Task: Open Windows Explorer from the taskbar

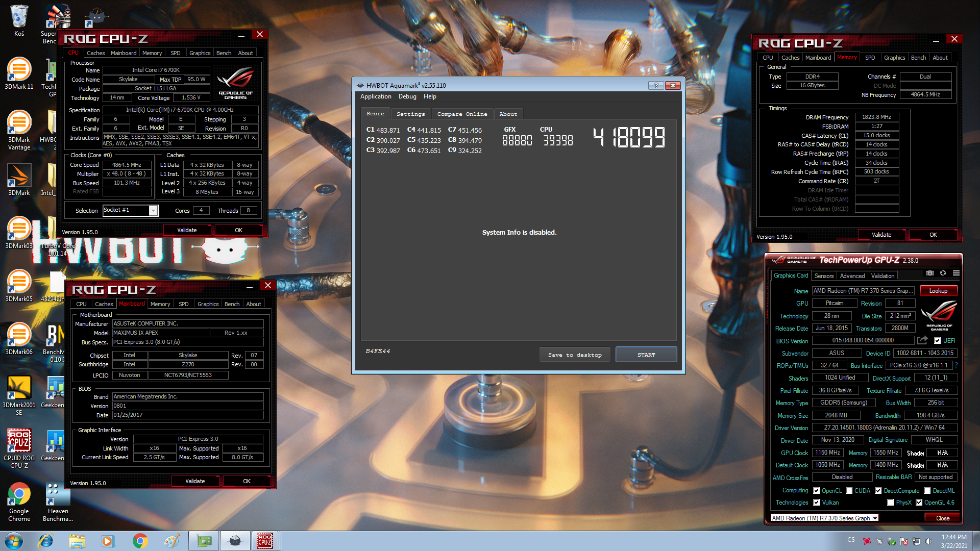Action: 77,541
